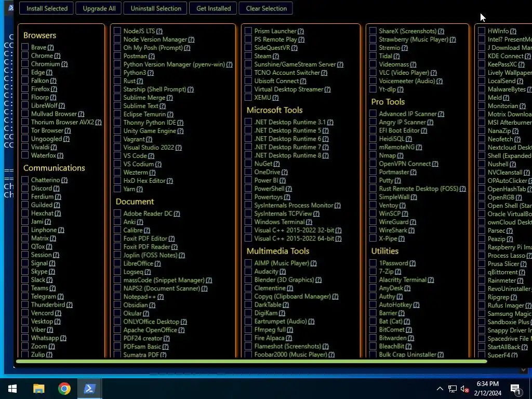Select the LibreOffice checkbox
Screen dimensions: 532x399
(x=117, y=263)
